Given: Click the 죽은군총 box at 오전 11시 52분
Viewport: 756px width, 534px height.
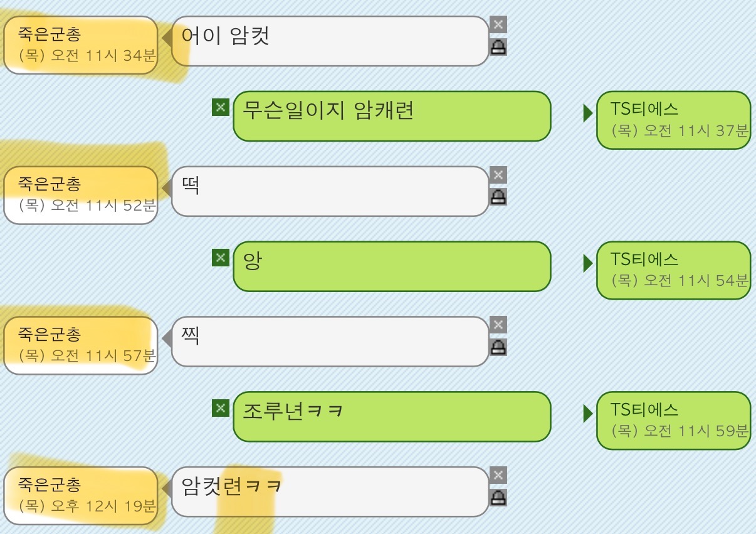Looking at the screenshot, I should [81, 195].
